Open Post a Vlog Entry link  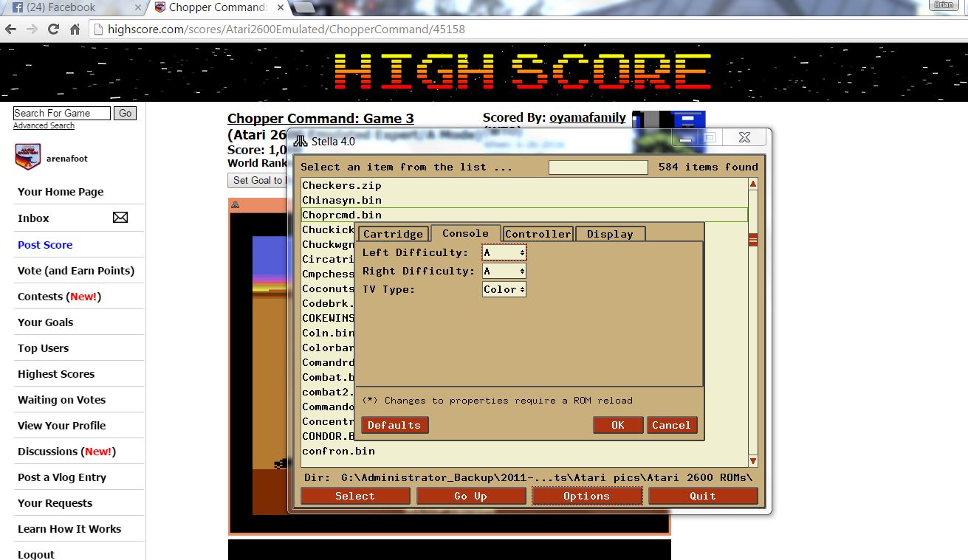click(62, 477)
